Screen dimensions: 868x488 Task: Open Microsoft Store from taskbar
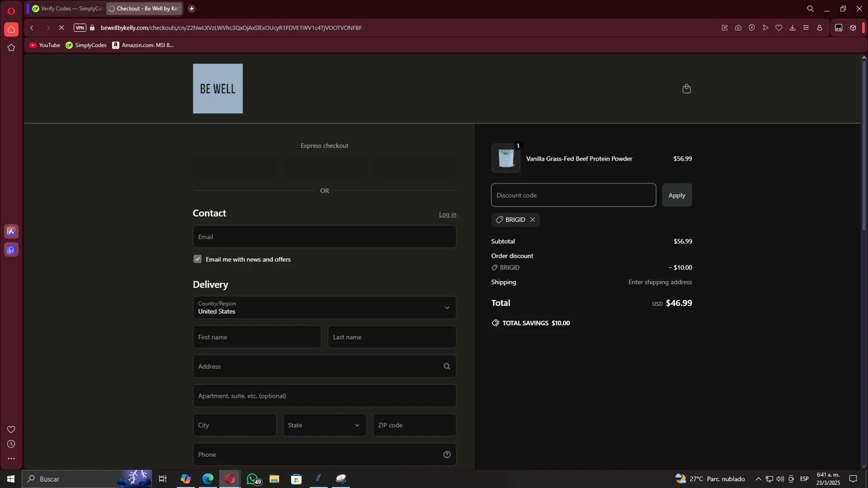[296, 479]
